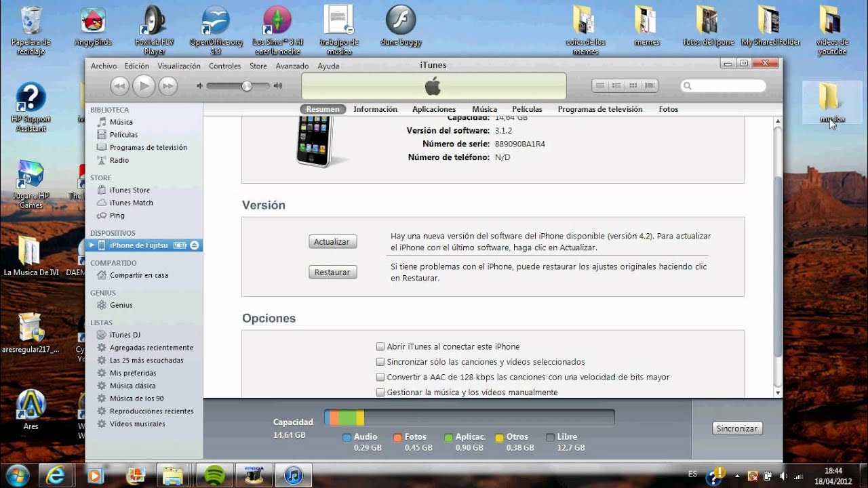Image resolution: width=868 pixels, height=488 pixels.
Task: Eject iPhone de Fujitsu with eject icon
Action: pos(195,245)
